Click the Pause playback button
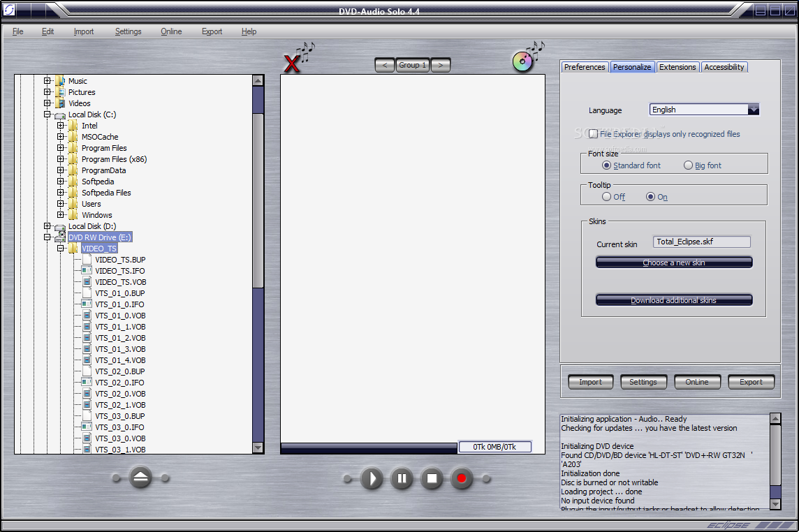 tap(402, 478)
